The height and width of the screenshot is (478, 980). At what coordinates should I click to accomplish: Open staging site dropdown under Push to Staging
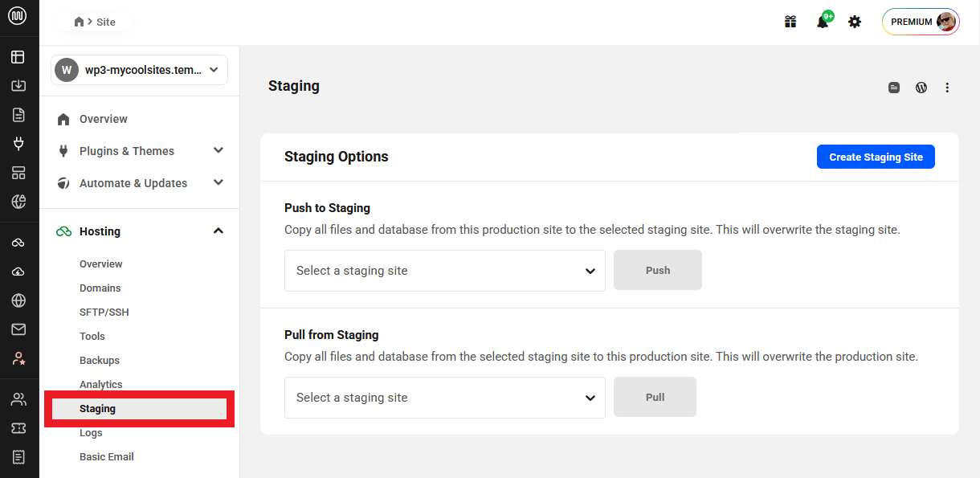[445, 271]
